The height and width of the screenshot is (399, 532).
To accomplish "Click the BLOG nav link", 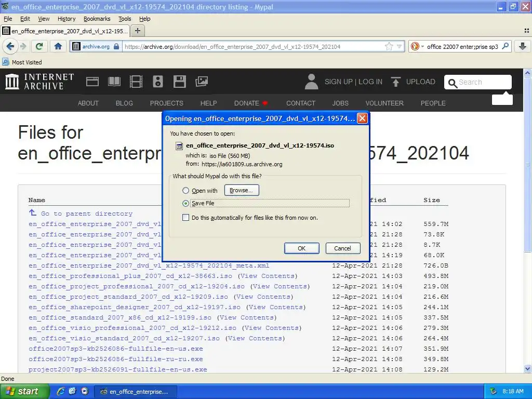I will coord(124,103).
